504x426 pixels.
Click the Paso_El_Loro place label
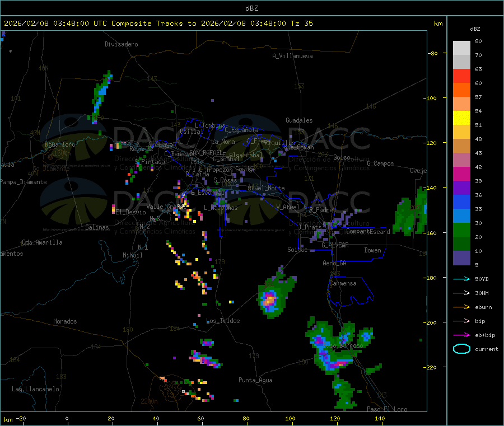click(387, 409)
